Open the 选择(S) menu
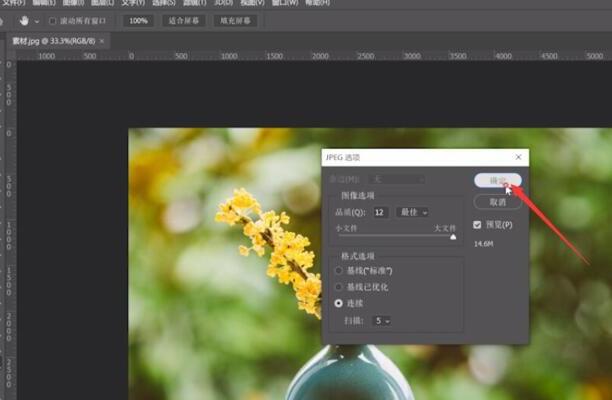612x400 pixels. (x=164, y=3)
